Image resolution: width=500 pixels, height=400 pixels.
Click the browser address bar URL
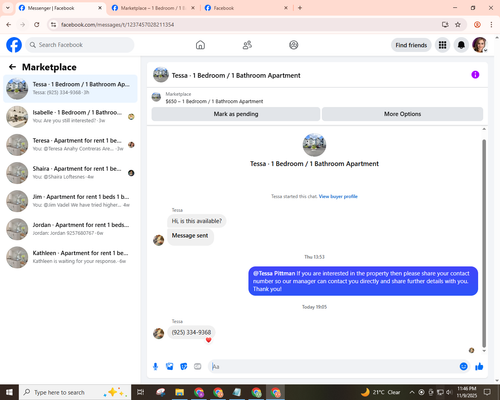pos(117,25)
